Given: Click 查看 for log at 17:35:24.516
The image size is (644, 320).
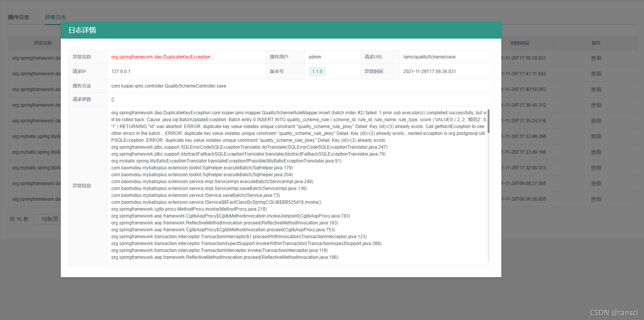Looking at the screenshot, I should pos(596,121).
